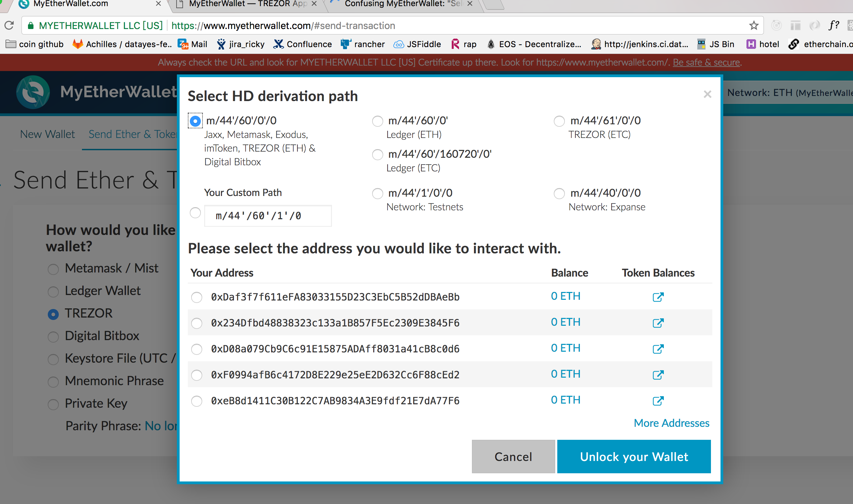Viewport: 853px width, 504px height.
Task: Open the jenkins.ci bookmark
Action: coord(640,44)
